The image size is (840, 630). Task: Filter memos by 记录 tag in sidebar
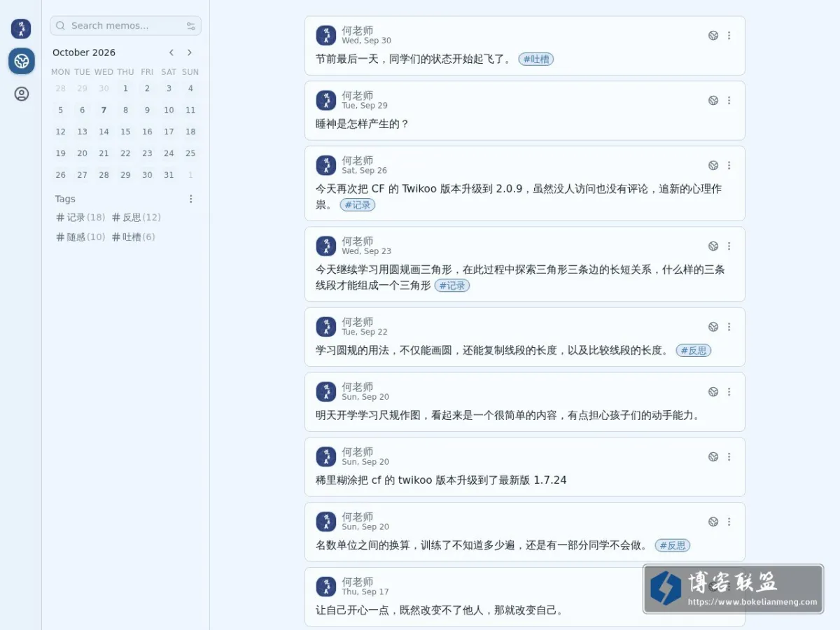point(80,218)
